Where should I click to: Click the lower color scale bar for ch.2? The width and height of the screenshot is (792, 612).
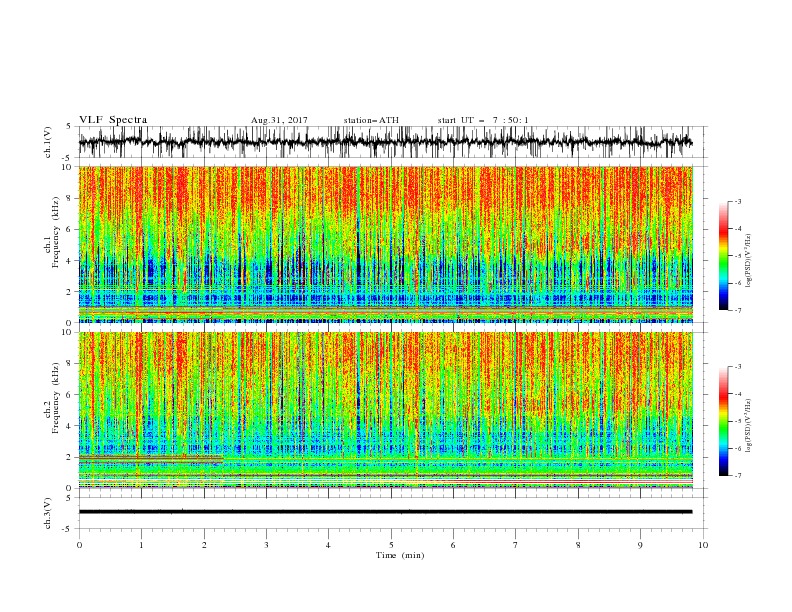[x=724, y=421]
